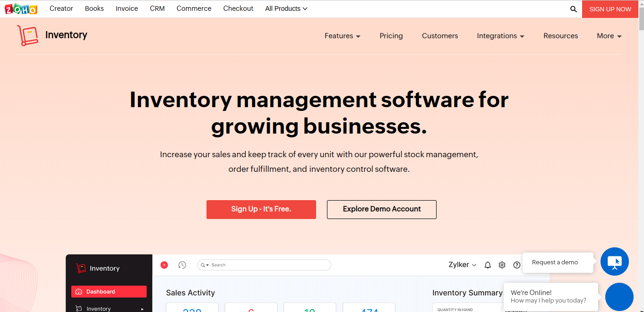Open Invoice in the top menu
This screenshot has height=312, width=644.
pos(127,8)
